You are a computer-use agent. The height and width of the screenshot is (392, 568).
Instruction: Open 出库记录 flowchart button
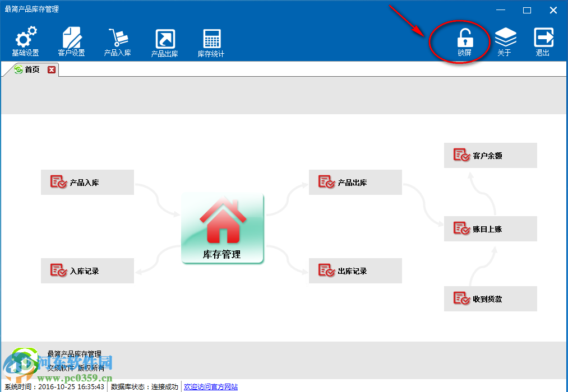coord(355,270)
